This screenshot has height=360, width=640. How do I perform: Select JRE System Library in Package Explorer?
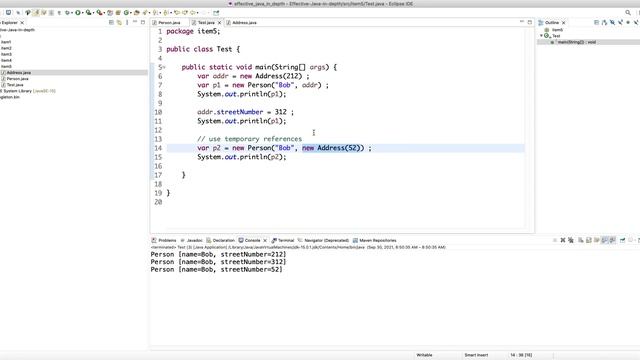(28, 91)
